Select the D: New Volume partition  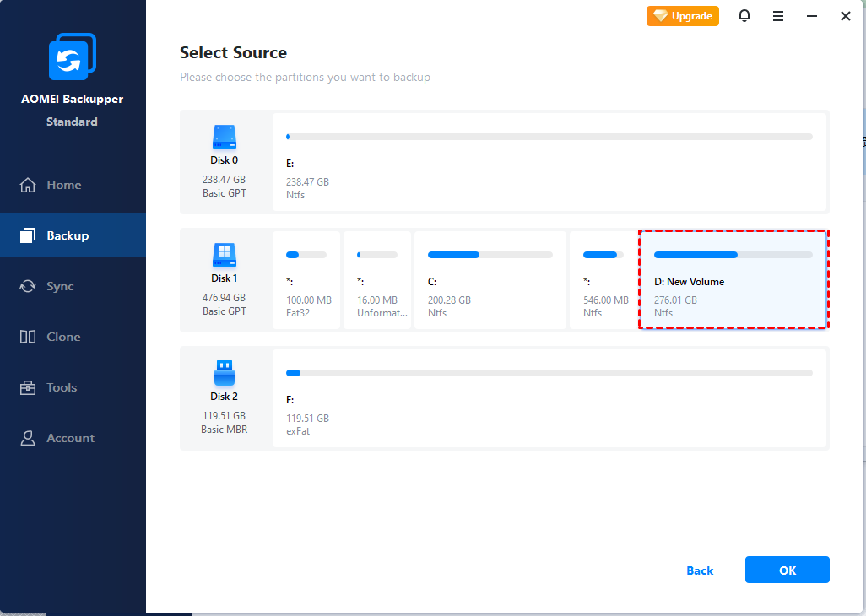tap(733, 280)
